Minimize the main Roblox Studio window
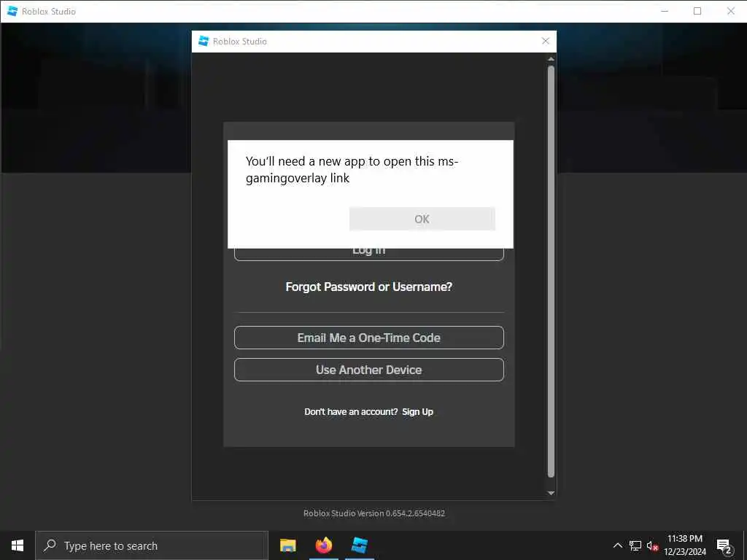This screenshot has width=747, height=560. click(x=665, y=11)
